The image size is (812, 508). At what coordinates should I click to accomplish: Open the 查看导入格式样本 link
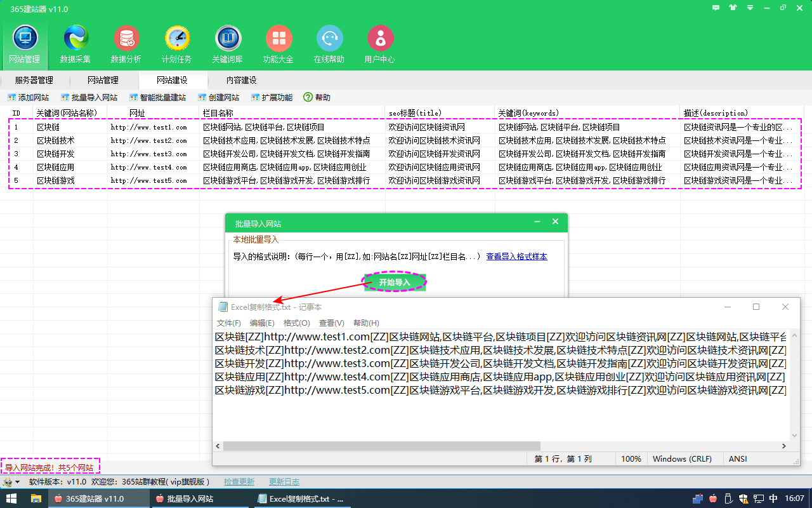[x=516, y=257]
